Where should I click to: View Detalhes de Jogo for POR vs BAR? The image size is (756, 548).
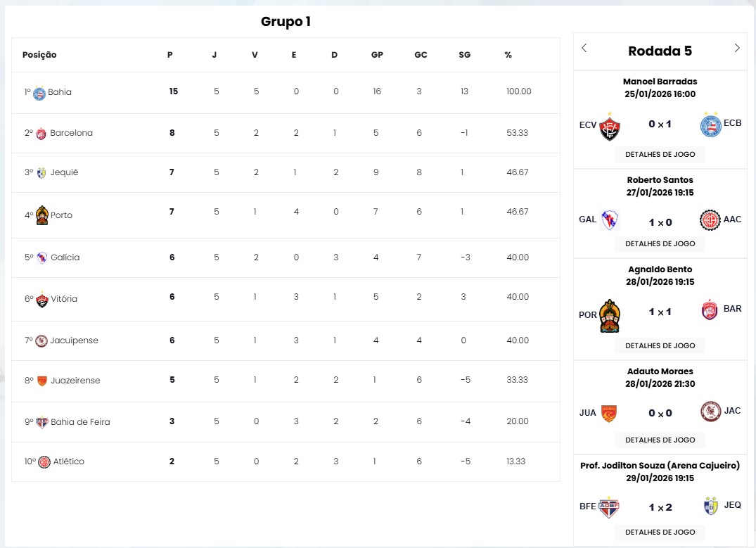tap(660, 345)
